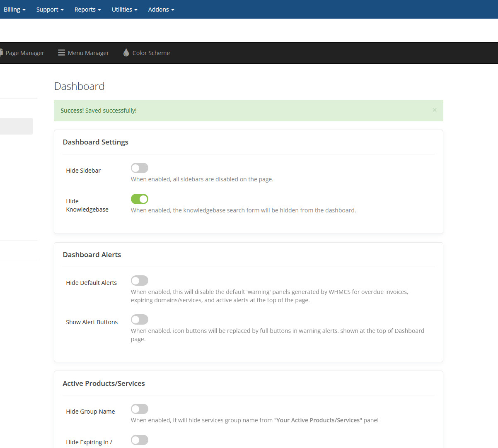The height and width of the screenshot is (448, 498).
Task: Click the Color Scheme droplet icon
Action: point(126,53)
